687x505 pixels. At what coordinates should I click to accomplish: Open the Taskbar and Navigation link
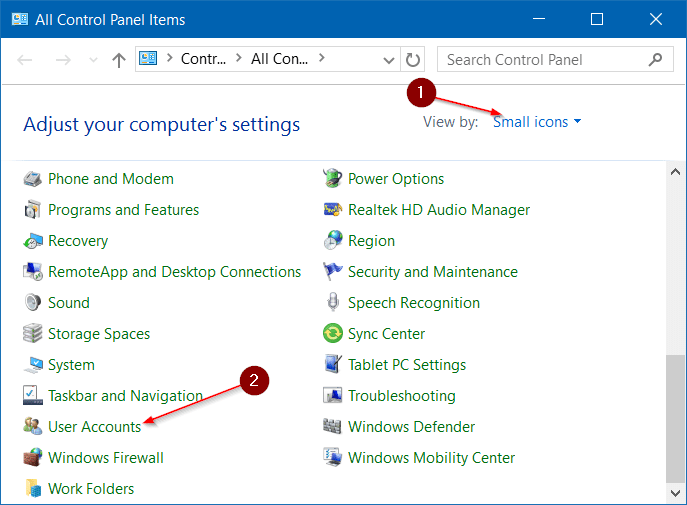125,396
